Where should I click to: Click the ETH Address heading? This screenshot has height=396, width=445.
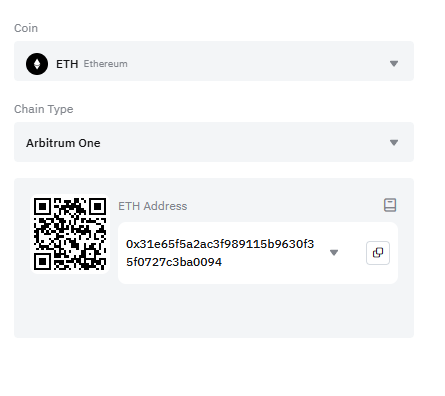(x=153, y=206)
